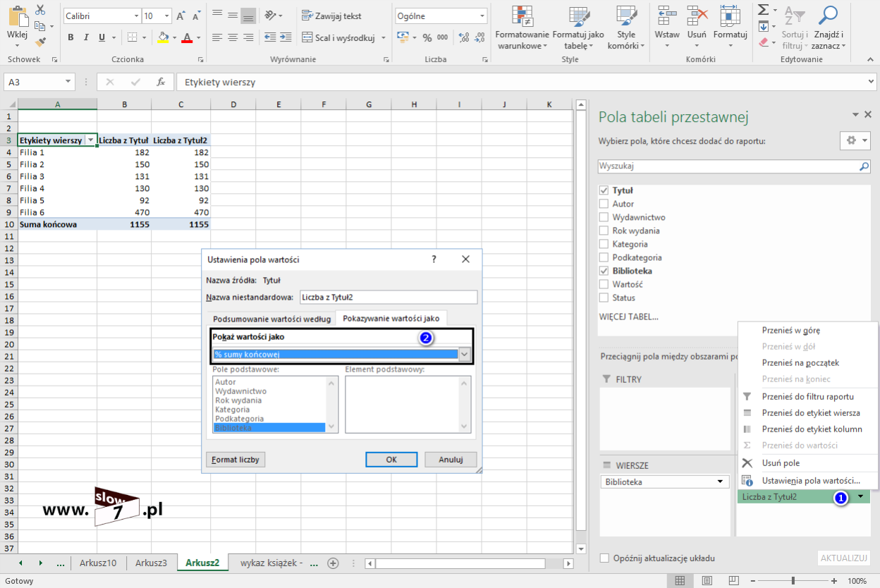Viewport: 880px width, 588px height.
Task: Click the Wstaw (insert cells) icon
Action: (x=666, y=15)
